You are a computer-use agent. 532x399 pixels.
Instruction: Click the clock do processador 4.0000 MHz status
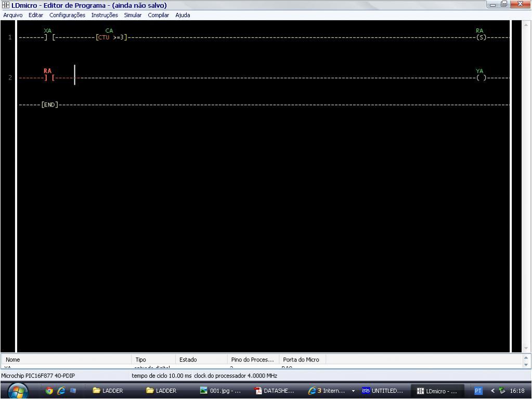point(236,376)
